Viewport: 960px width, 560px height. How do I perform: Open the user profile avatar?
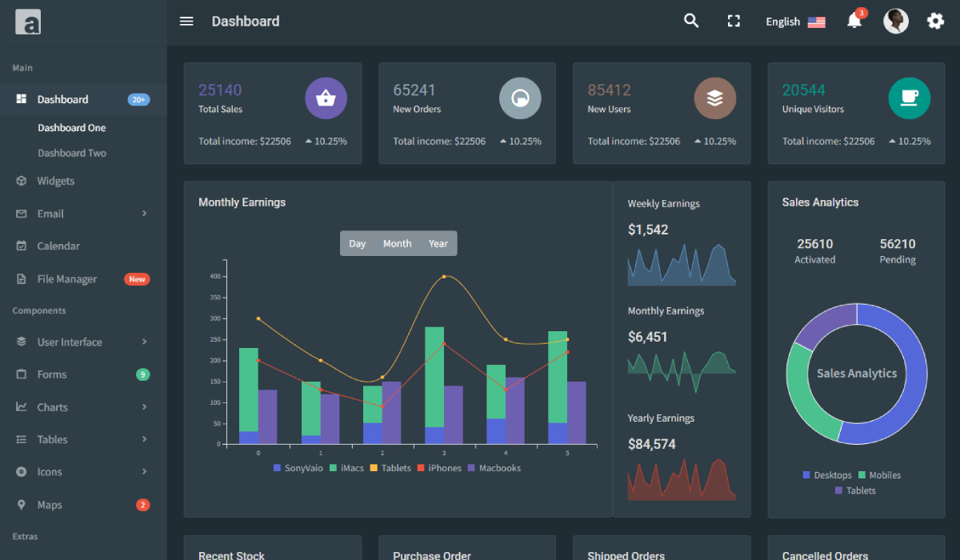tap(895, 22)
